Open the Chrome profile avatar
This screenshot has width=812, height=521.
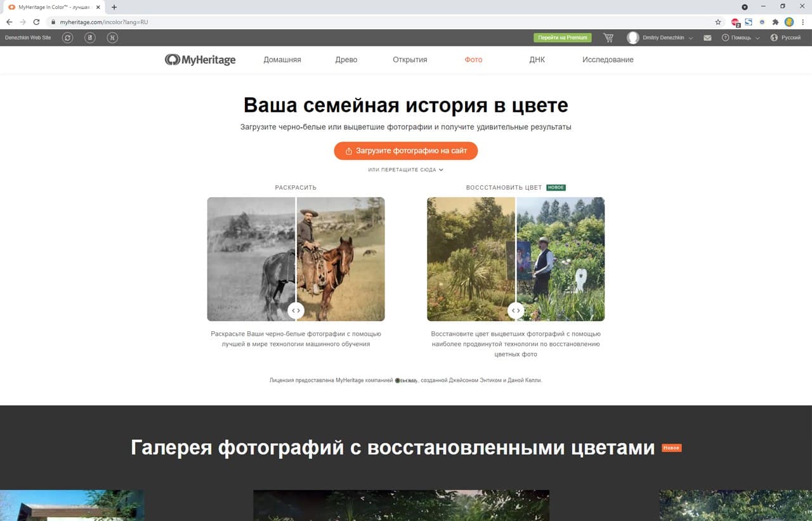[789, 22]
